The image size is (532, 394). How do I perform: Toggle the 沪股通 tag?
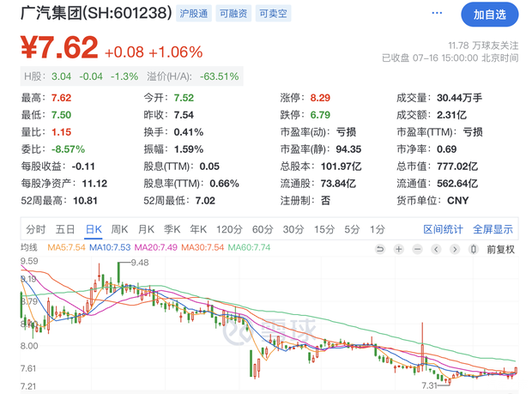point(193,15)
